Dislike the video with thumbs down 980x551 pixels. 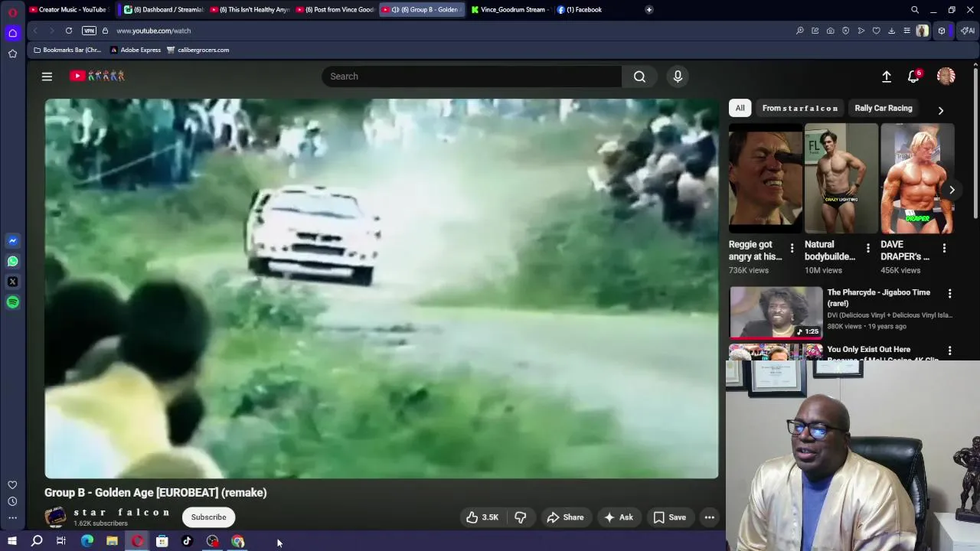521,517
